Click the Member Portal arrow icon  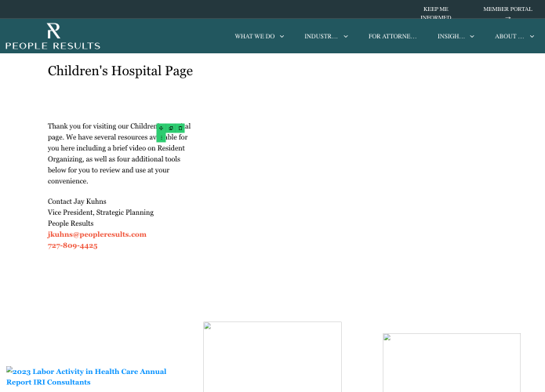[x=507, y=17]
